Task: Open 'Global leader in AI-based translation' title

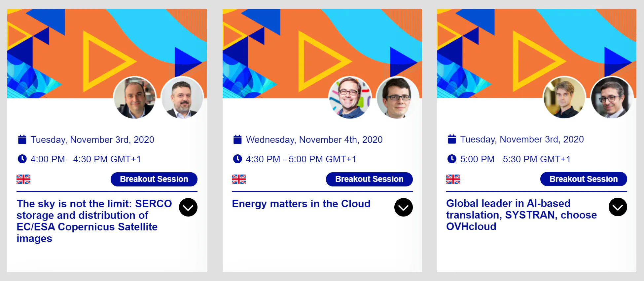Action: 521,215
